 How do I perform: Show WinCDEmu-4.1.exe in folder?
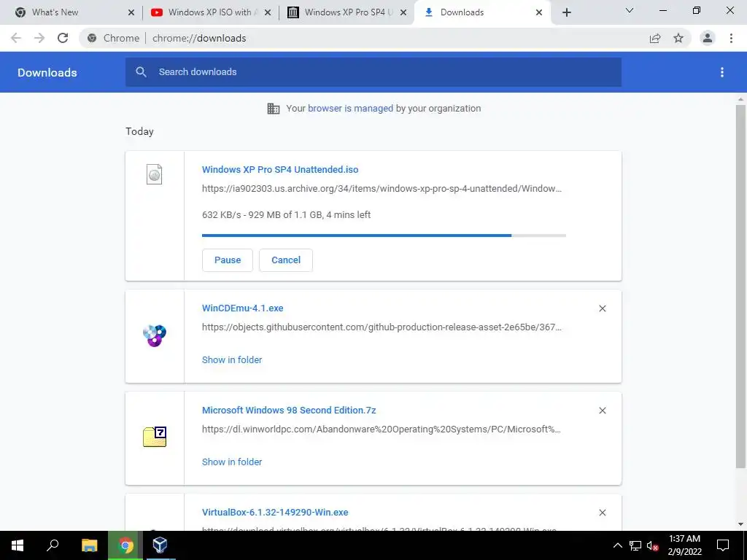click(232, 360)
